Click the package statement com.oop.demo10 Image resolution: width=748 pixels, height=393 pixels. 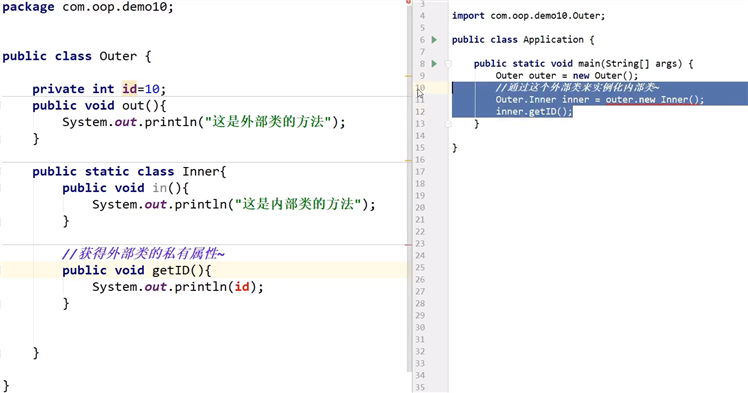pyautogui.click(x=88, y=7)
